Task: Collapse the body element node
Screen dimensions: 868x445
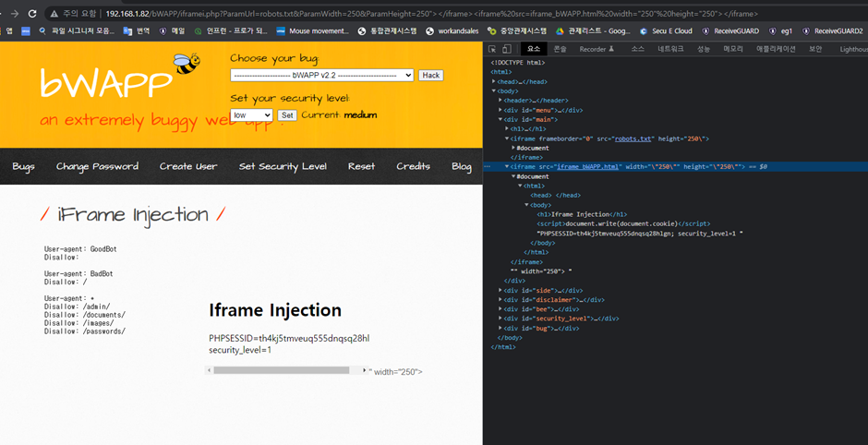Action: (494, 90)
